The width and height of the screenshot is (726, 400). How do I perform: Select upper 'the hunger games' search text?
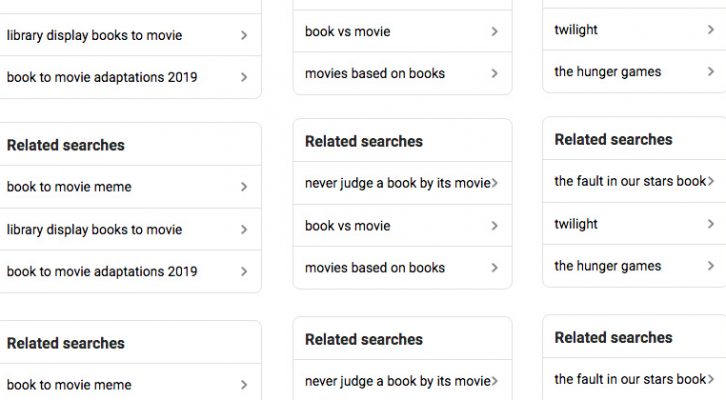coord(607,72)
